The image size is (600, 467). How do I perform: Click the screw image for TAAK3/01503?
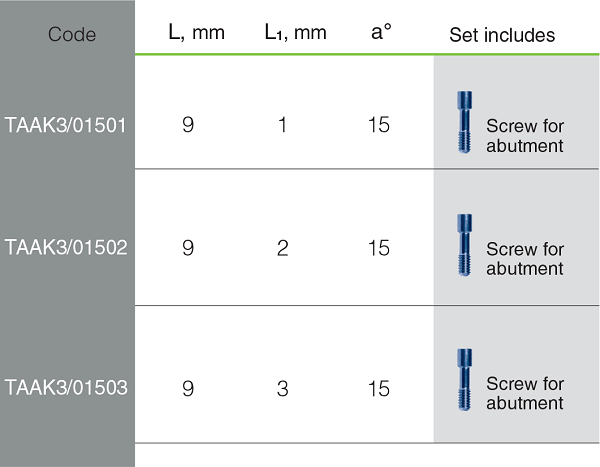click(464, 380)
